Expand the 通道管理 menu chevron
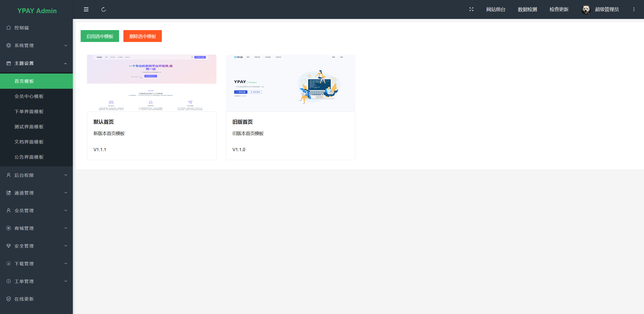Viewport: 644px width, 314px height. (66, 193)
